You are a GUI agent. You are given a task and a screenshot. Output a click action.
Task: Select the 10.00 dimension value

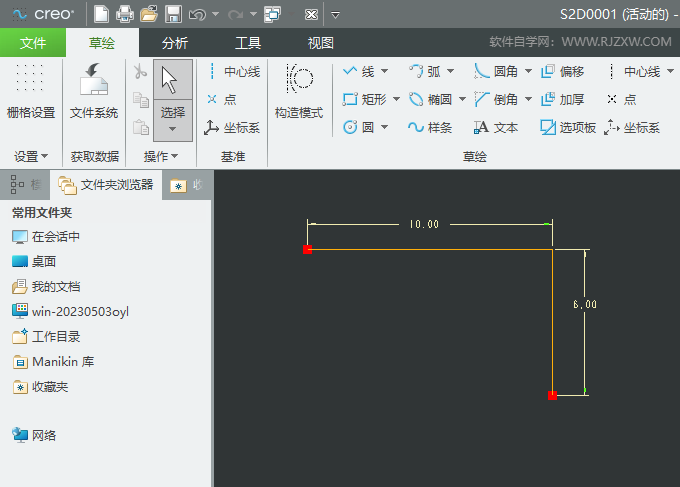coord(424,224)
